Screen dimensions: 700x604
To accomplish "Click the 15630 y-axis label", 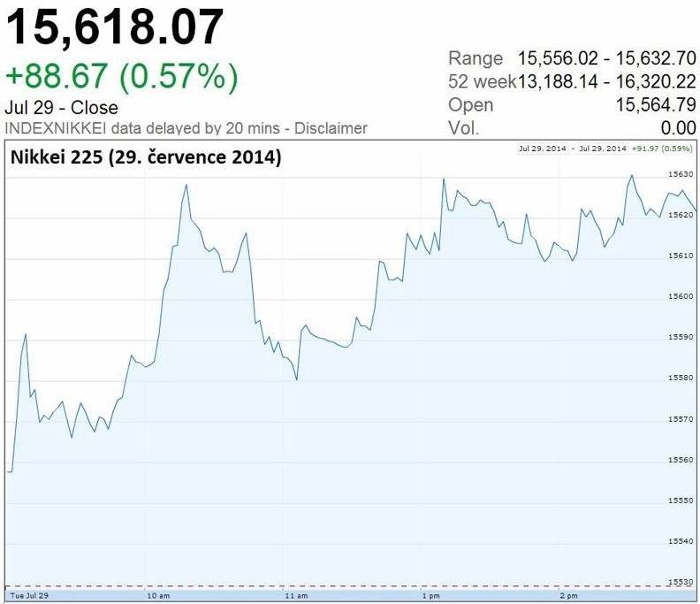I will [681, 175].
